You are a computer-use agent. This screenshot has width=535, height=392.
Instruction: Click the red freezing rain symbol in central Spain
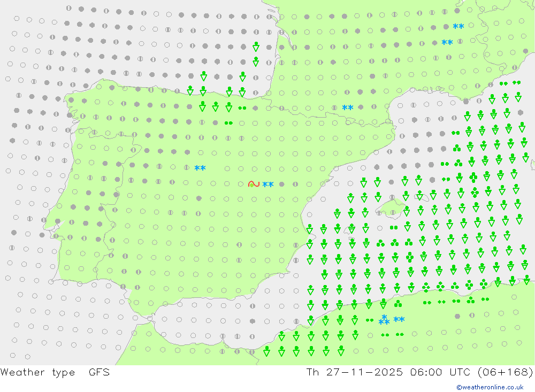254,184
